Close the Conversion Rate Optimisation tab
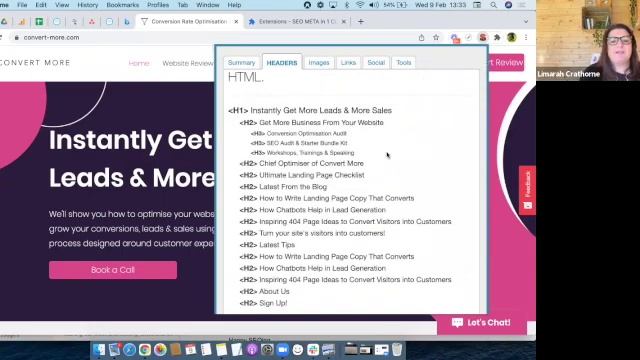Image resolution: width=640 pixels, height=360 pixels. click(236, 22)
